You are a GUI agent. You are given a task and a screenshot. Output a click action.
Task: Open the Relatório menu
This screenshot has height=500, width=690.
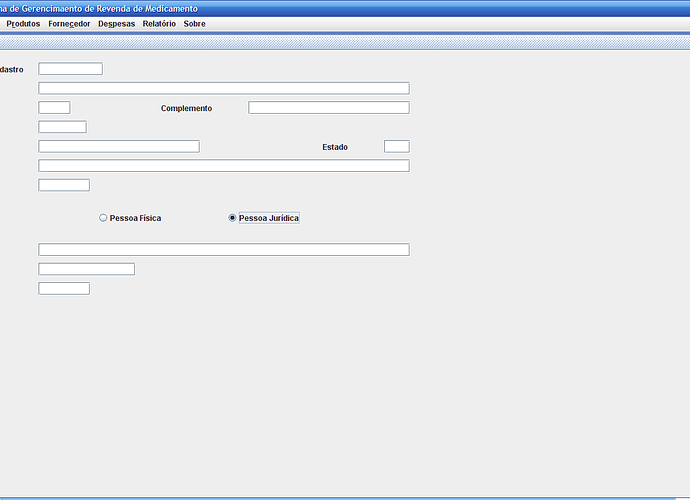tap(159, 24)
